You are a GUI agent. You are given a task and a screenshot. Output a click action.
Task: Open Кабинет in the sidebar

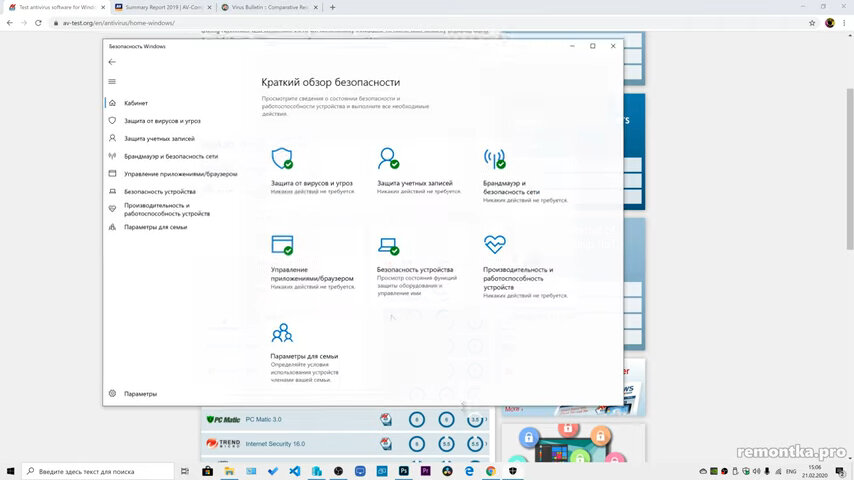136,103
